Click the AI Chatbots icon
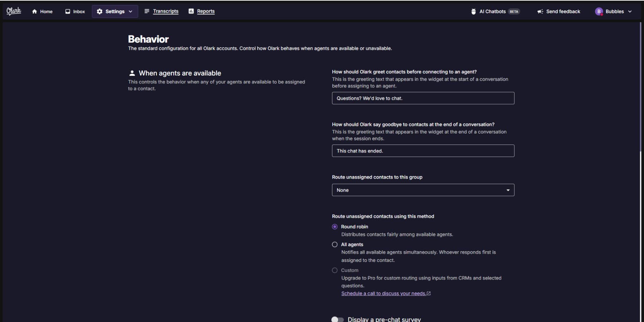Screen dimensions: 644x322 point(473,11)
